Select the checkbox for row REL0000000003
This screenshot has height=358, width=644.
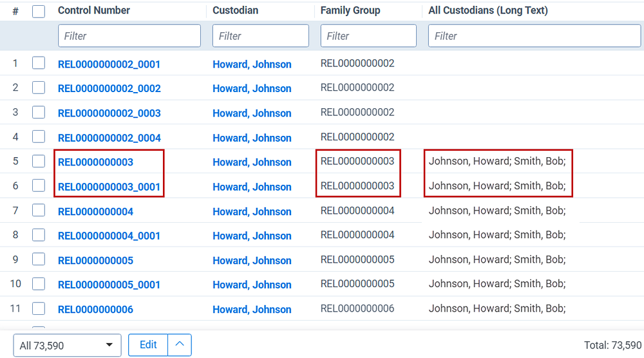(x=39, y=161)
